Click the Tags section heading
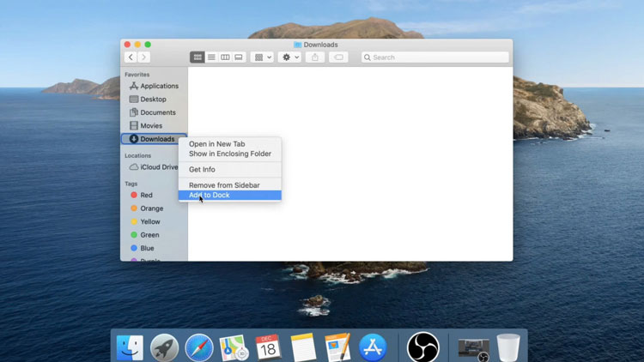644x362 pixels. [x=131, y=184]
